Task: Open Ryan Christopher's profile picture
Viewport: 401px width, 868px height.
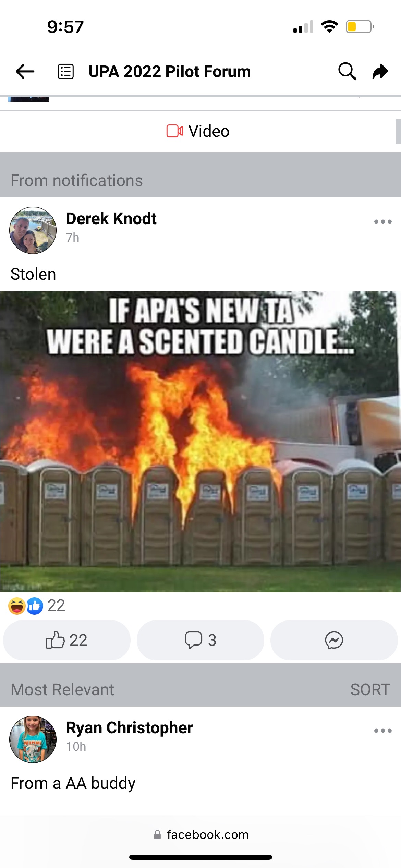Action: pyautogui.click(x=33, y=739)
